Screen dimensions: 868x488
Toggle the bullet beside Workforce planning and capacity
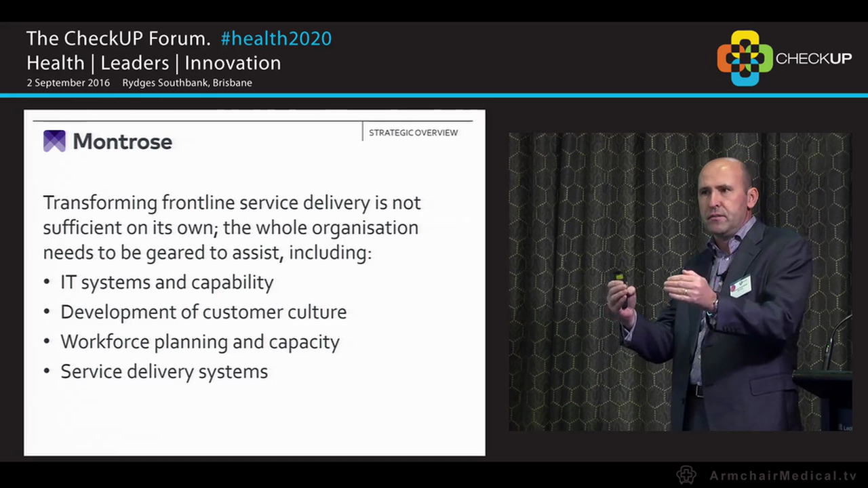click(47, 342)
